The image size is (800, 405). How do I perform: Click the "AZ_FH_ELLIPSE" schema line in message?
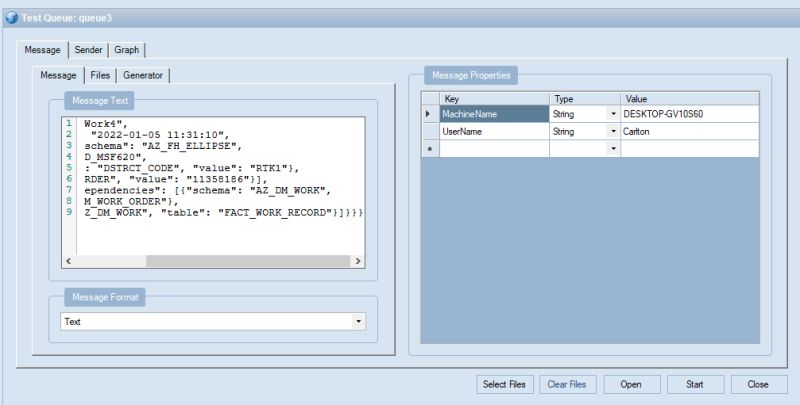[x=163, y=146]
